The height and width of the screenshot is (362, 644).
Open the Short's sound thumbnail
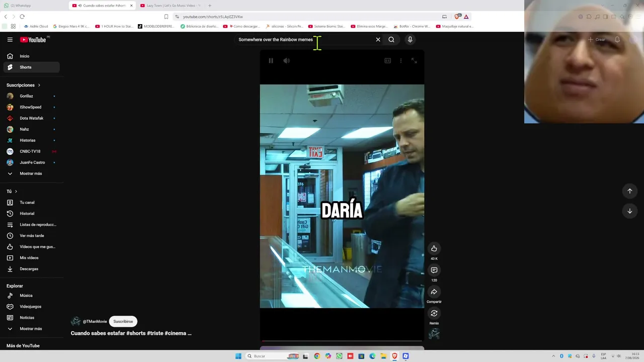[x=434, y=334]
